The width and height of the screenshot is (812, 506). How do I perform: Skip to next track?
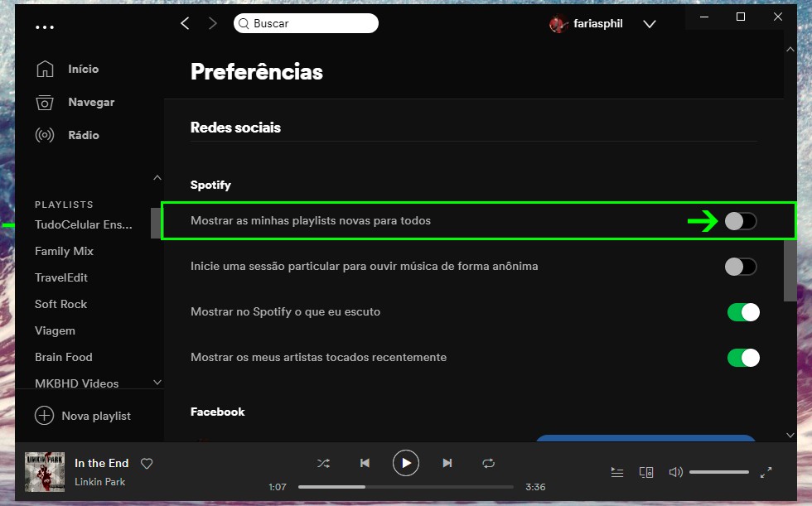[x=447, y=463]
